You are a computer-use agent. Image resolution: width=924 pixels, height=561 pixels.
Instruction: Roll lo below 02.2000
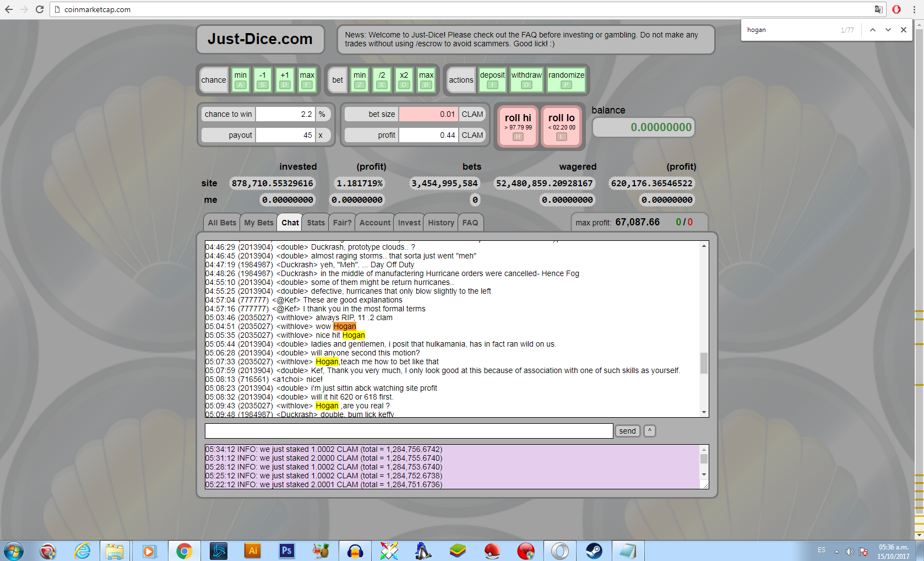click(x=562, y=127)
